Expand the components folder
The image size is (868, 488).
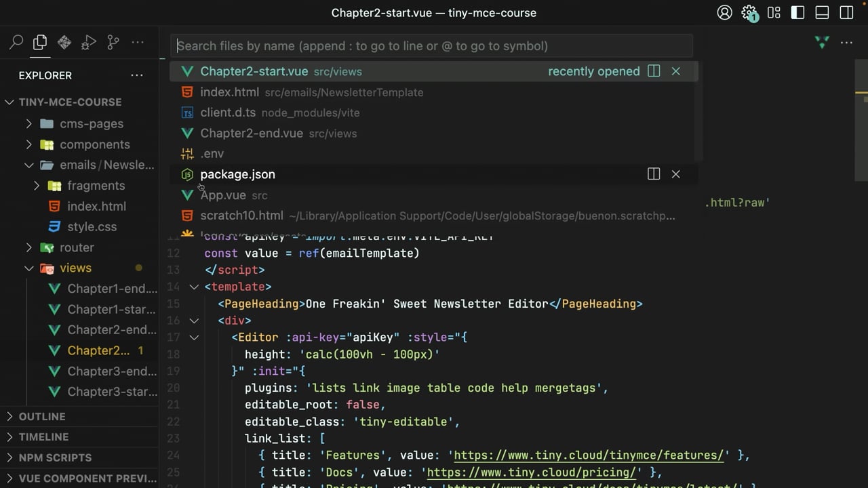(28, 144)
